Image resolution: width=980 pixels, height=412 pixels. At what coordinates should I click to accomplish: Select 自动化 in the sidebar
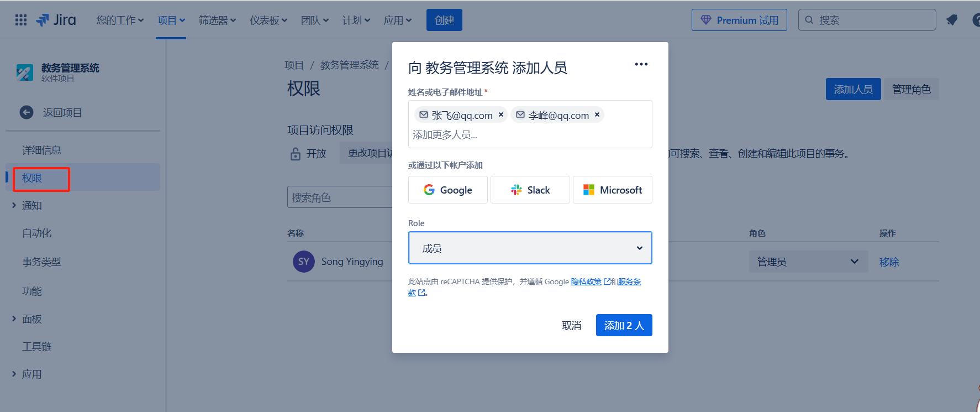(36, 233)
